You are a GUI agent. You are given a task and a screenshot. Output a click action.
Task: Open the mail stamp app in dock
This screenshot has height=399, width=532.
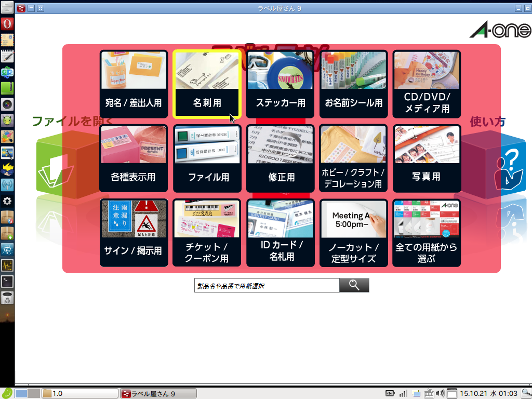(x=7, y=40)
